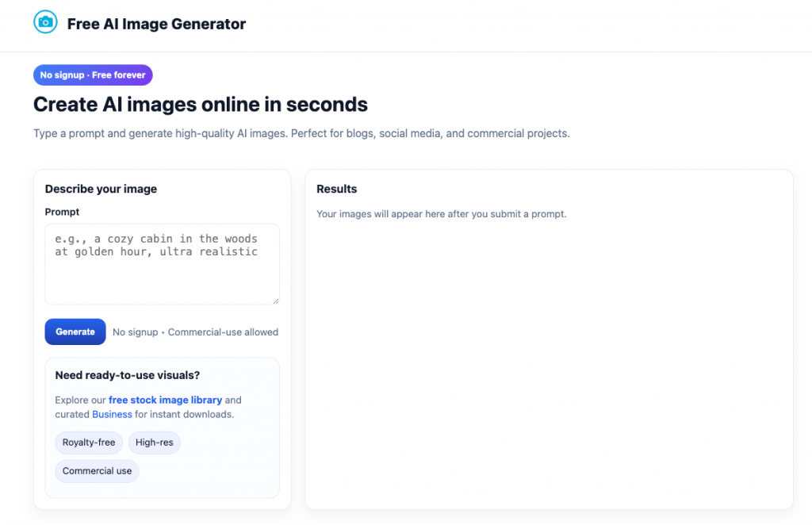Open the Free AI Image Generator title
The width and height of the screenshot is (812, 525).
(x=156, y=24)
